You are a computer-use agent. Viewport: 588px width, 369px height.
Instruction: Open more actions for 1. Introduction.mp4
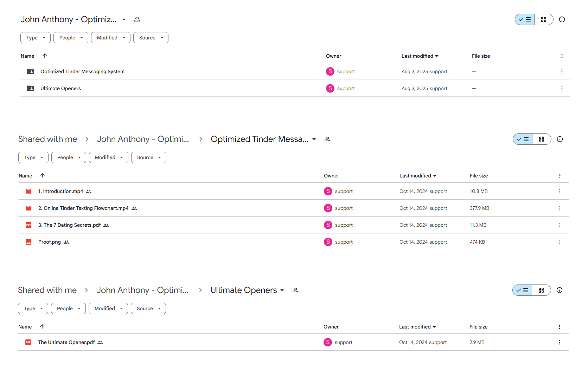point(560,191)
